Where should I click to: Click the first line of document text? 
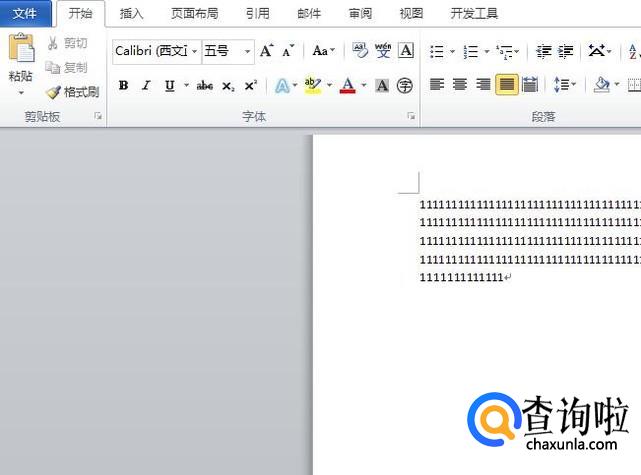[530, 204]
